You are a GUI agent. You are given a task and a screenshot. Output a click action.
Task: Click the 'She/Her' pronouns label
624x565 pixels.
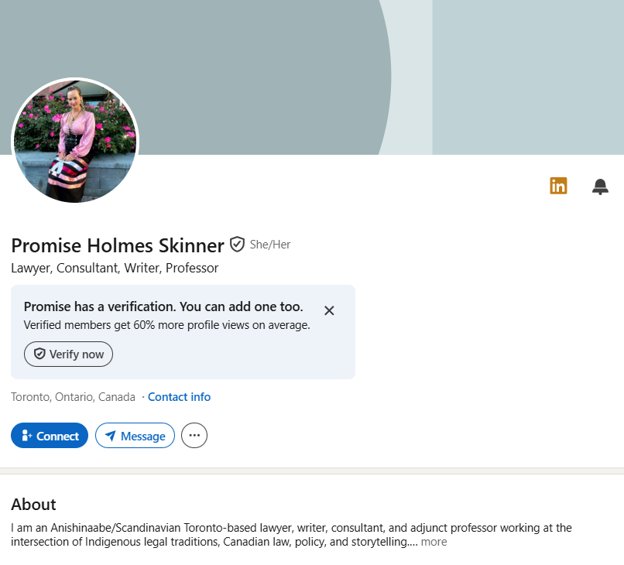[270, 244]
